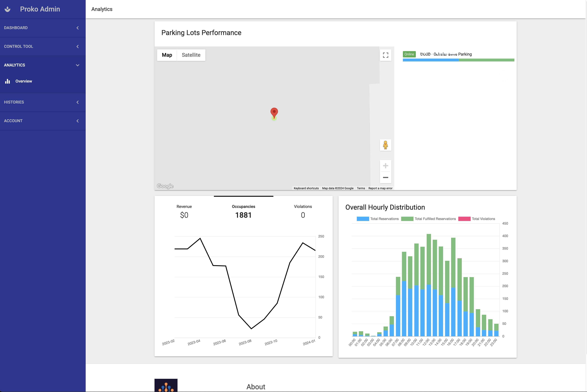
Task: Toggle Total Fulfilled Reservations legend item
Action: [x=428, y=219]
